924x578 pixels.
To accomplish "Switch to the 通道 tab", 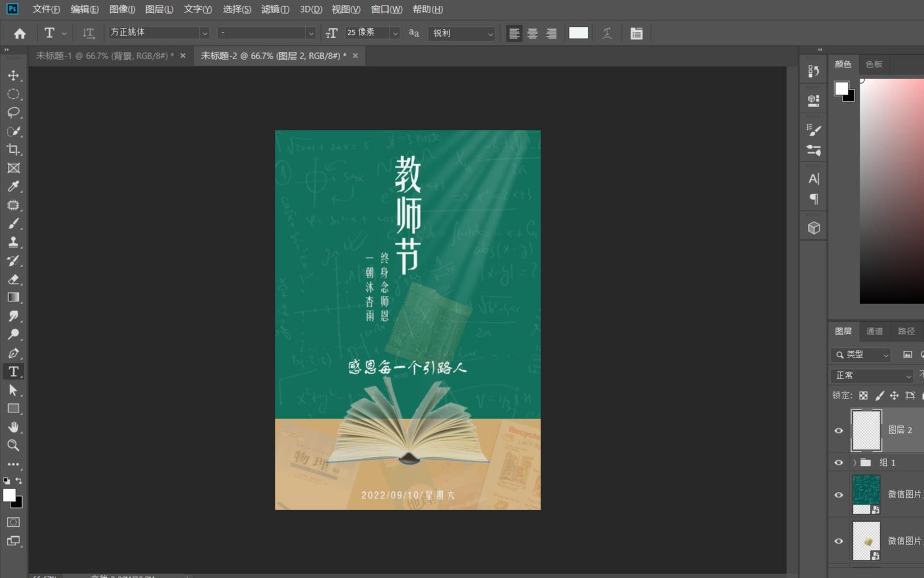I will coord(874,331).
